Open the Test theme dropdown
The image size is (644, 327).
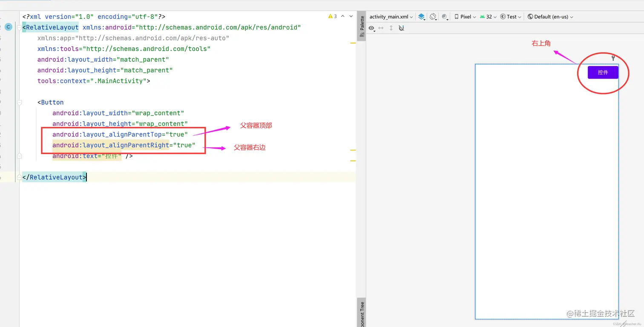(x=511, y=17)
